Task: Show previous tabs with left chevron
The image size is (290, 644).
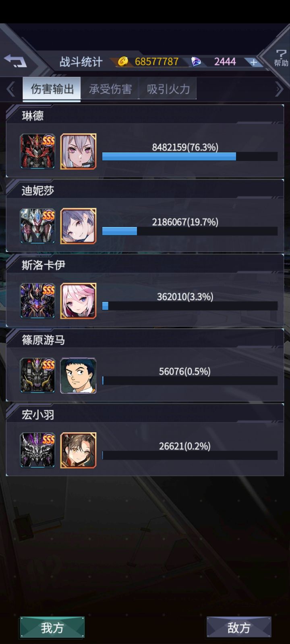Action: tap(11, 89)
